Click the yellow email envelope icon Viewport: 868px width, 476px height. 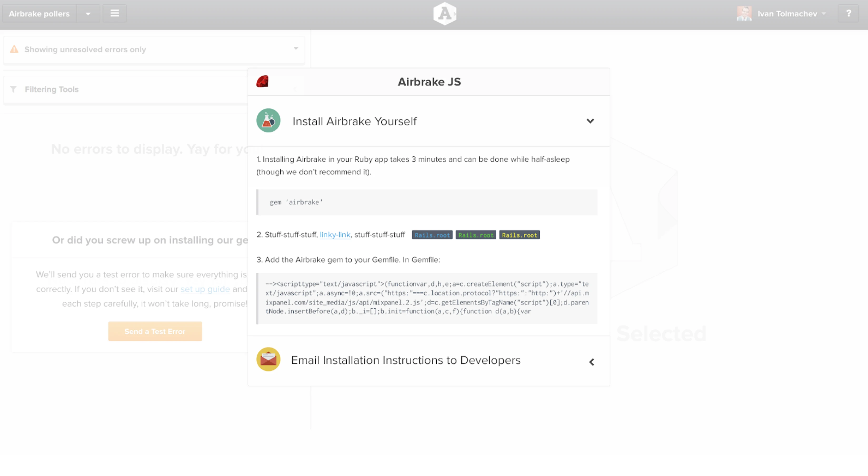tap(268, 359)
